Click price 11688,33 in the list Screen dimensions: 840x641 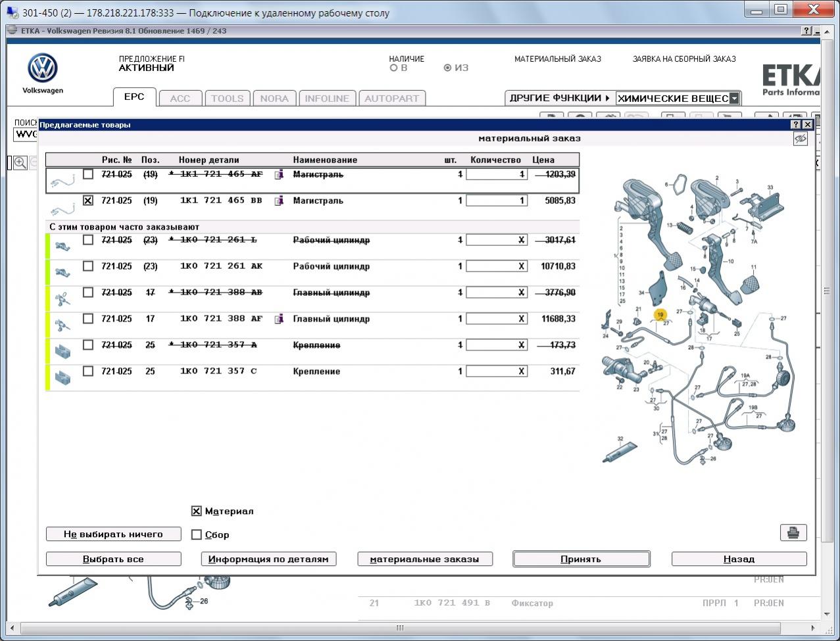click(x=558, y=319)
